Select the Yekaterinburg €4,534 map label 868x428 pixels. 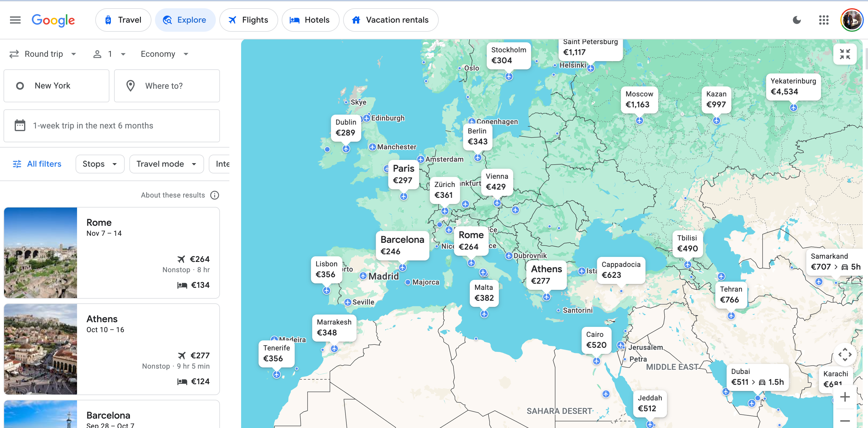(x=793, y=86)
